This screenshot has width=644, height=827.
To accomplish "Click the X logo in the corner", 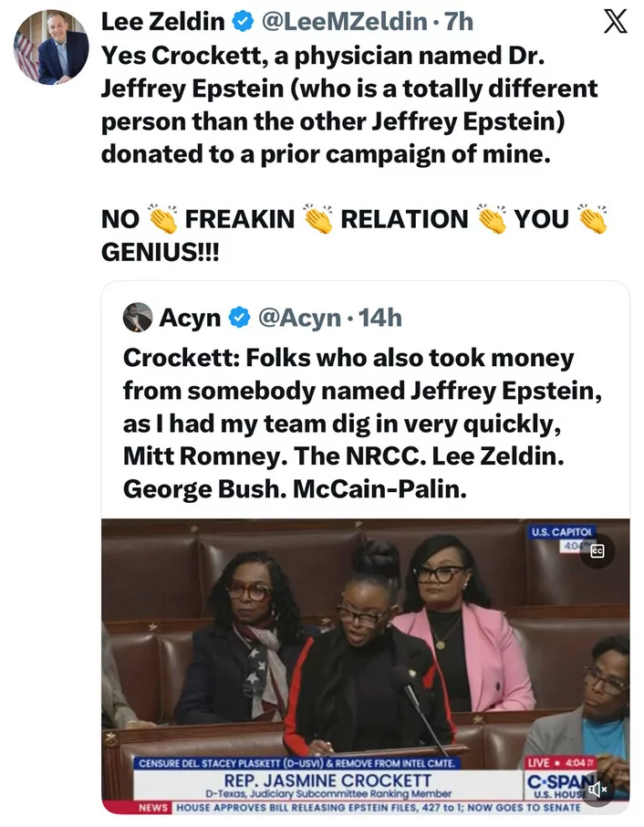I will click(616, 22).
